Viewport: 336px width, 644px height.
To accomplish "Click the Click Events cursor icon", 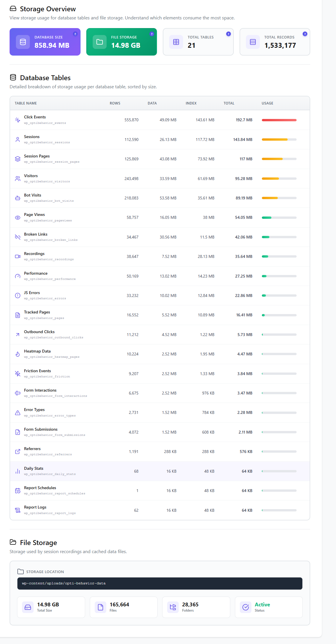I will coord(18,120).
